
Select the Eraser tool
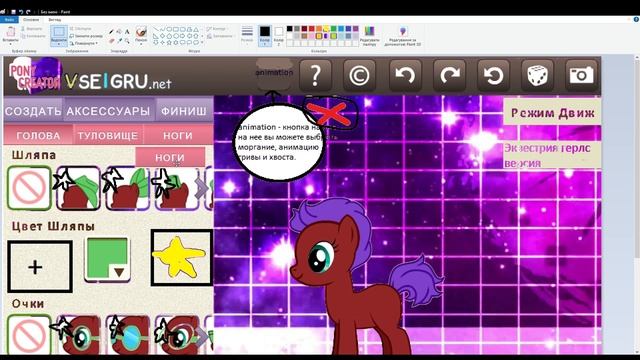(111, 40)
